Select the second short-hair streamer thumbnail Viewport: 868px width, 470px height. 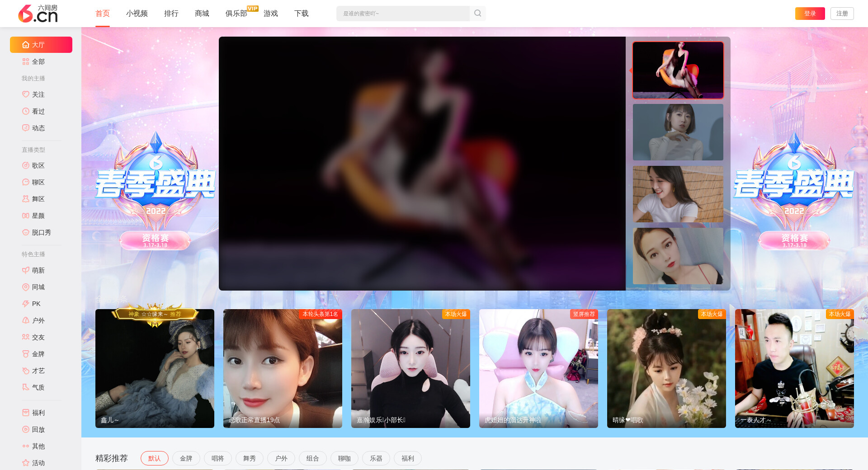point(678,132)
